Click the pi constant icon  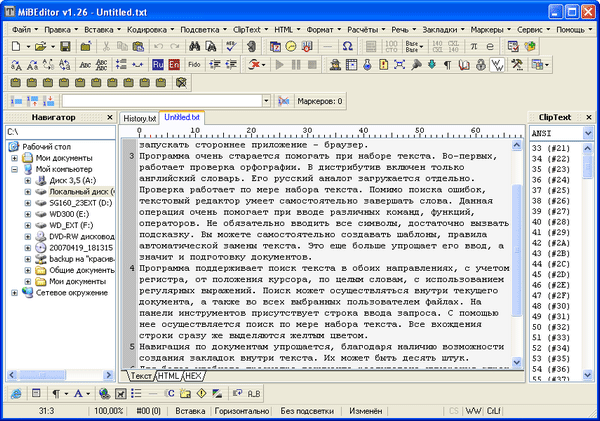point(473,46)
